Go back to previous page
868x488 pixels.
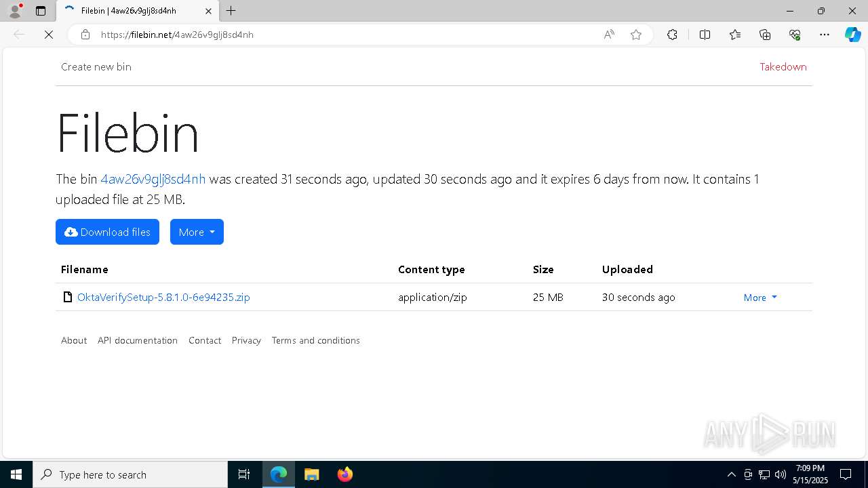pos(19,35)
